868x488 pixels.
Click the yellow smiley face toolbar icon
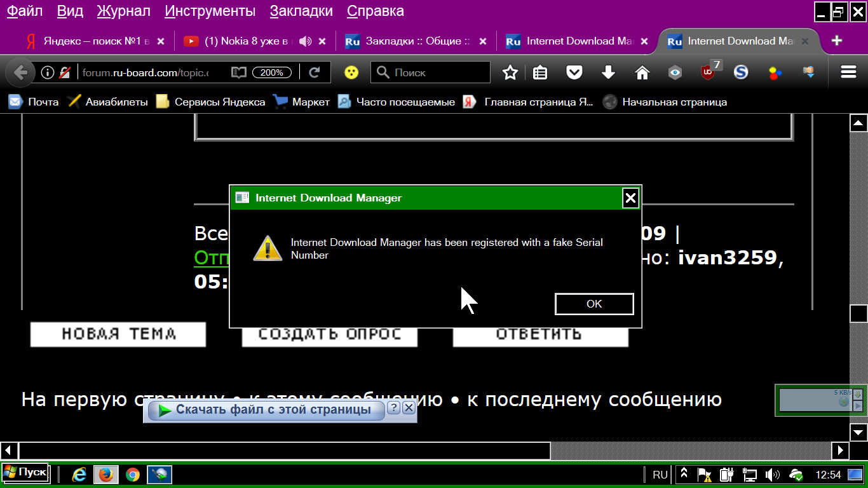click(x=351, y=72)
